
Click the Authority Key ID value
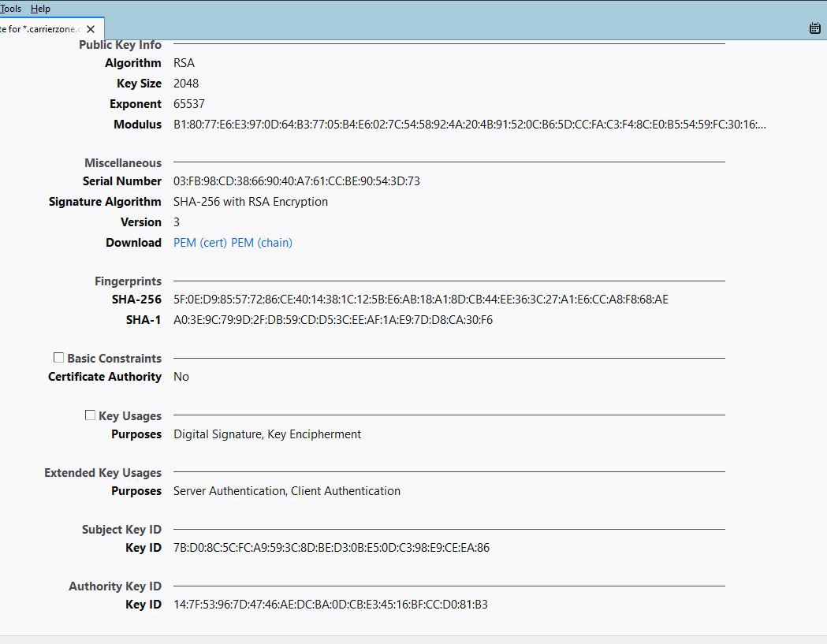coord(330,605)
